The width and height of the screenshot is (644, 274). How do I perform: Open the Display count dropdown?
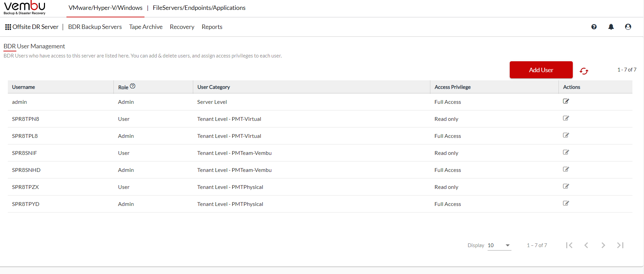[x=499, y=245]
